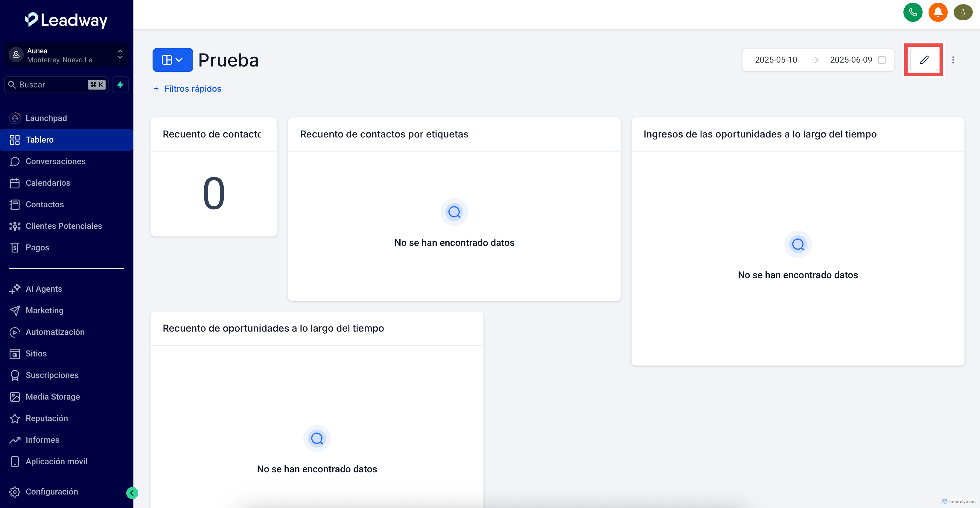Open the blue dashboard selector dropdown
The image size is (980, 508).
pos(172,60)
